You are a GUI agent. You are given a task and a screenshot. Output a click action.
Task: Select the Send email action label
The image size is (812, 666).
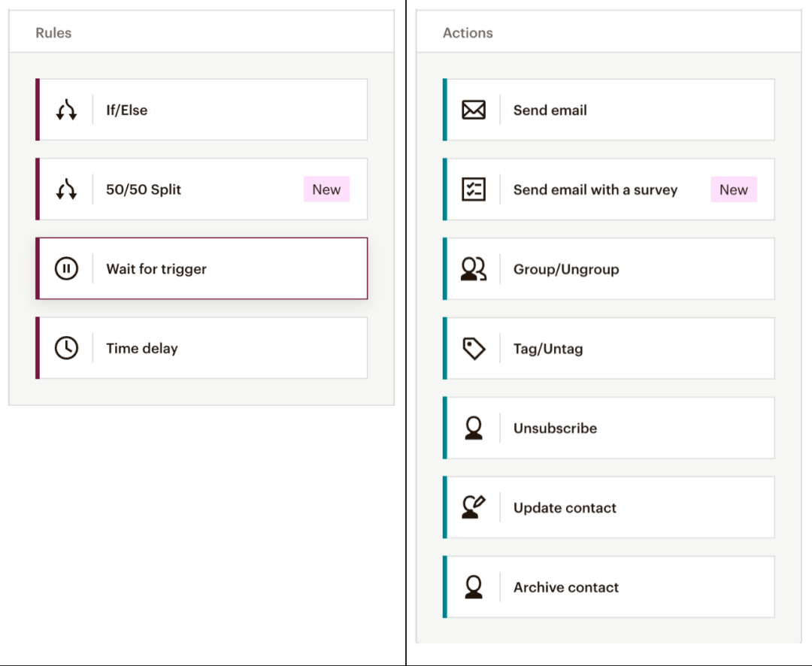pyautogui.click(x=550, y=110)
